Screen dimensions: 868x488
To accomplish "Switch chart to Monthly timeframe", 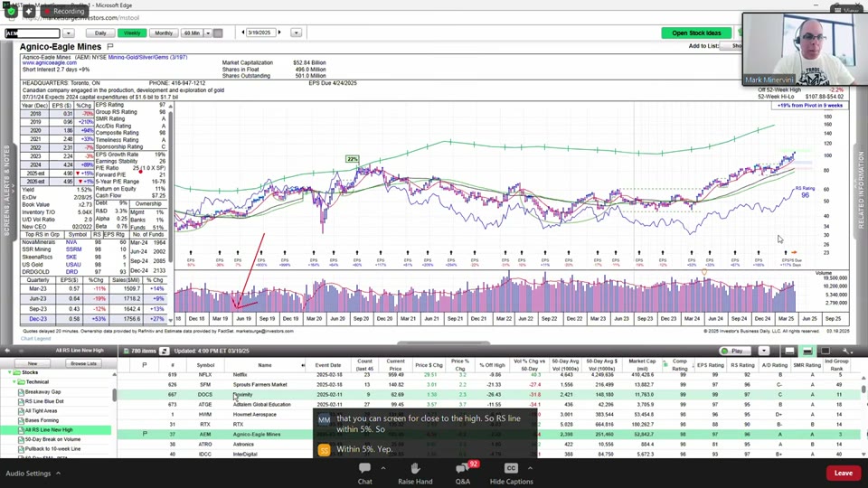I will pos(164,33).
